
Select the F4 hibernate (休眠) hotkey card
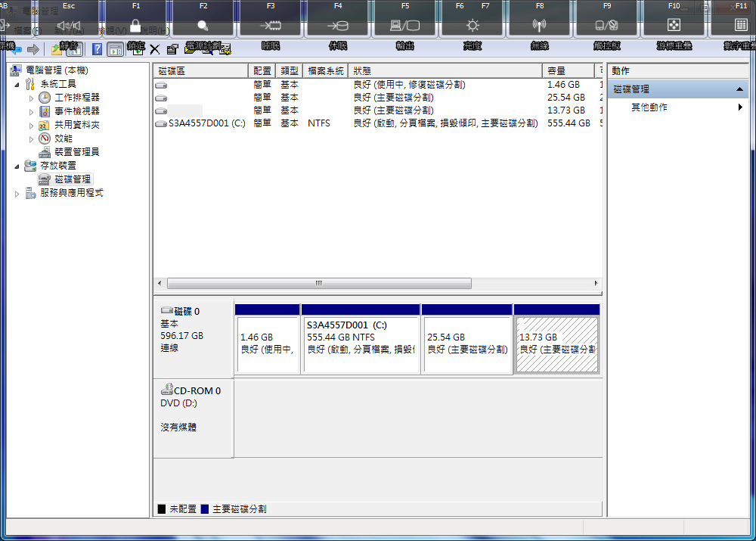pyautogui.click(x=337, y=19)
